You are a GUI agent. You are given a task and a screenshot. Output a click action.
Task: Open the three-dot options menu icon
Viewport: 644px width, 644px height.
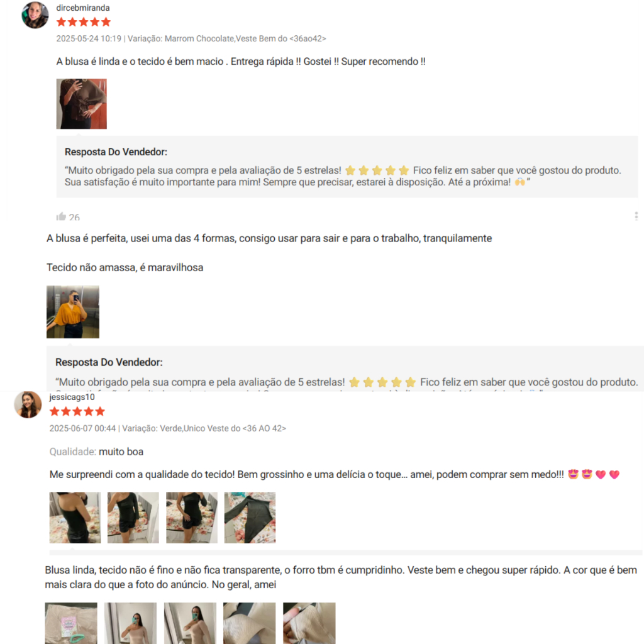636,216
